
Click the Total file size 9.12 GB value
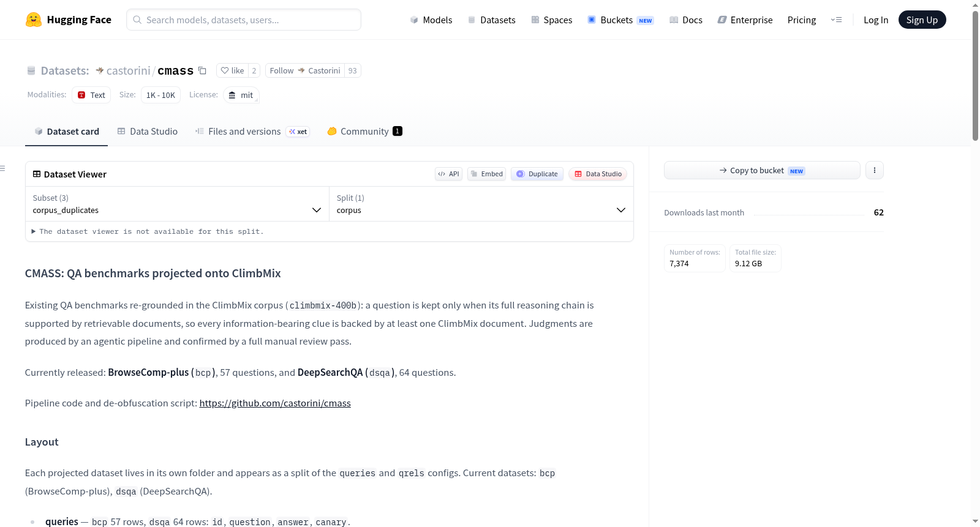click(748, 264)
